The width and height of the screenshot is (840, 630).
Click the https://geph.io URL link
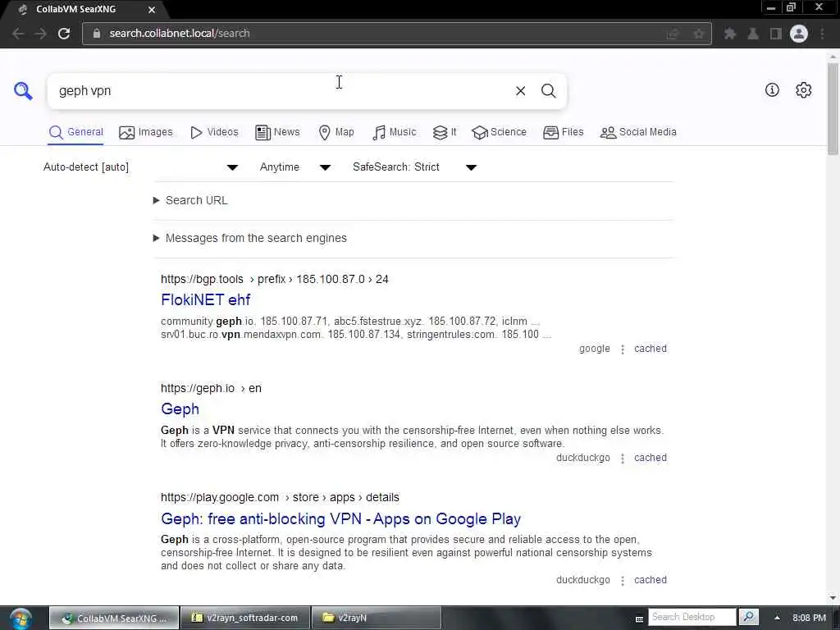coord(198,388)
